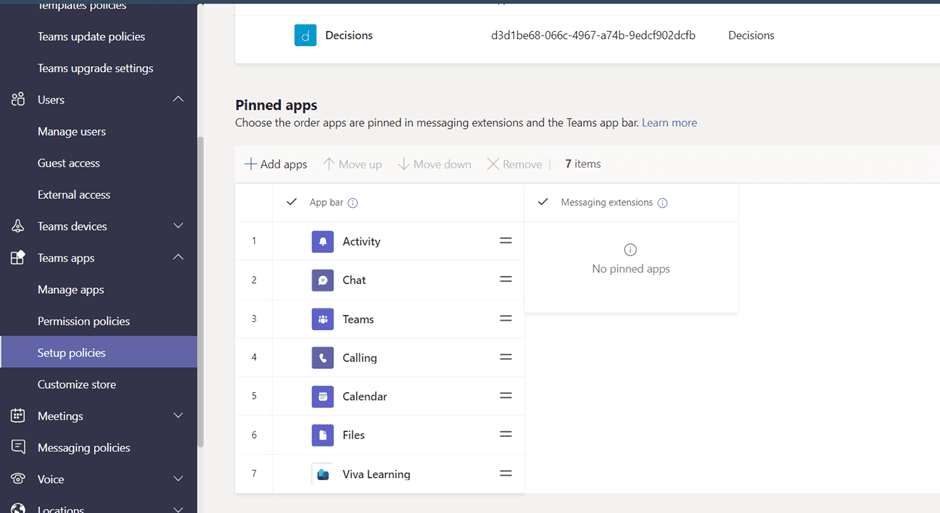
Task: Click the info icon above No pinned apps
Action: click(x=630, y=249)
